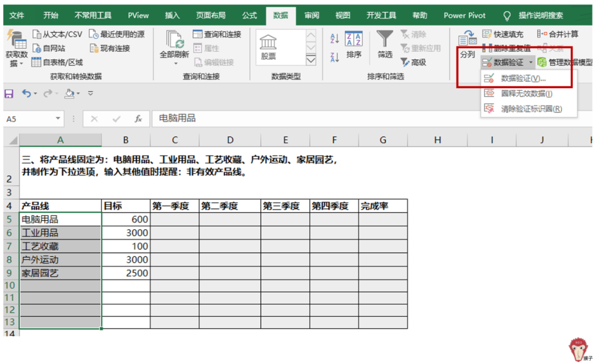Open 最近使用的源 list
The height and width of the screenshot is (364, 594).
click(x=117, y=35)
